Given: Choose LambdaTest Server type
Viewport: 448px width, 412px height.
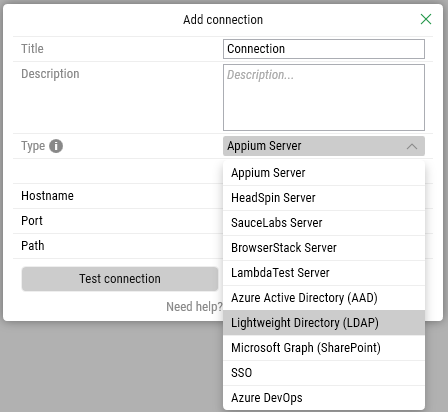Looking at the screenshot, I should pyautogui.click(x=324, y=273).
